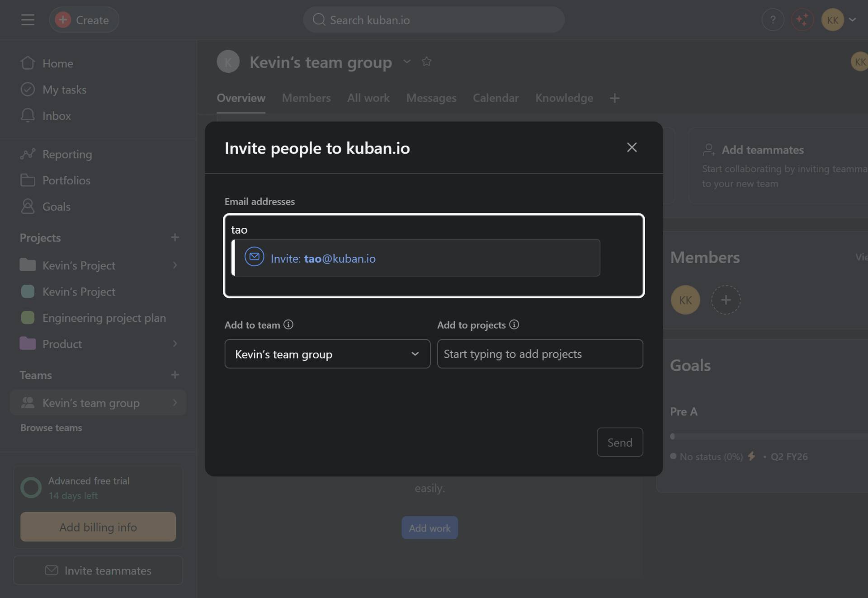Open the AI sparkle icon in top bar

pyautogui.click(x=802, y=20)
